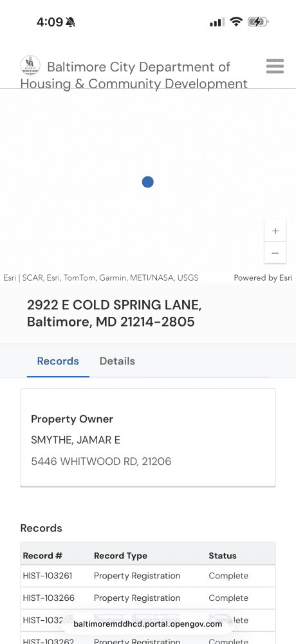Image resolution: width=296 pixels, height=644 pixels.
Task: Select the blue location marker on map
Action: click(x=148, y=182)
